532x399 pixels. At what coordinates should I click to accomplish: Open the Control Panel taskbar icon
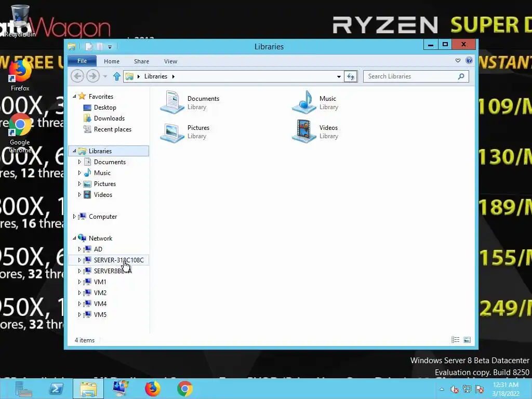pyautogui.click(x=121, y=389)
